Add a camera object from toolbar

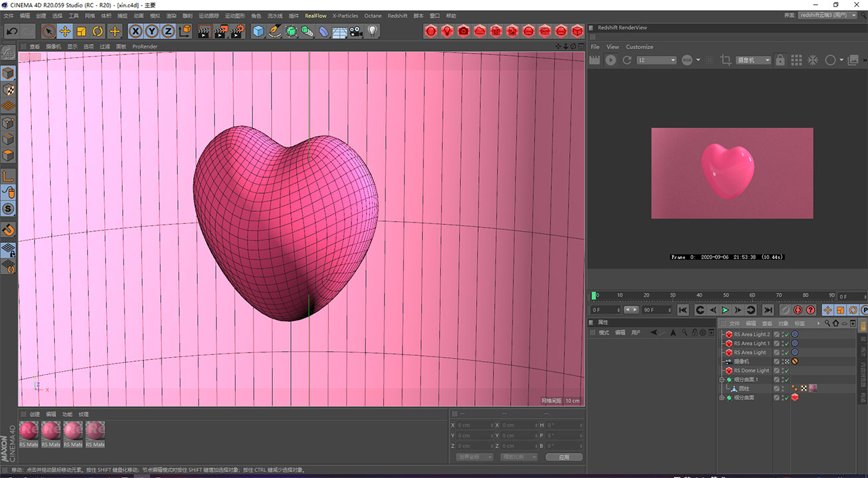(x=356, y=31)
